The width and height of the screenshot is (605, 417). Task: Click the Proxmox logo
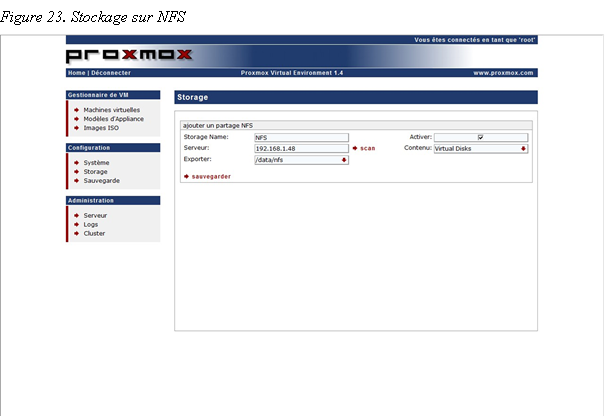pyautogui.click(x=129, y=55)
